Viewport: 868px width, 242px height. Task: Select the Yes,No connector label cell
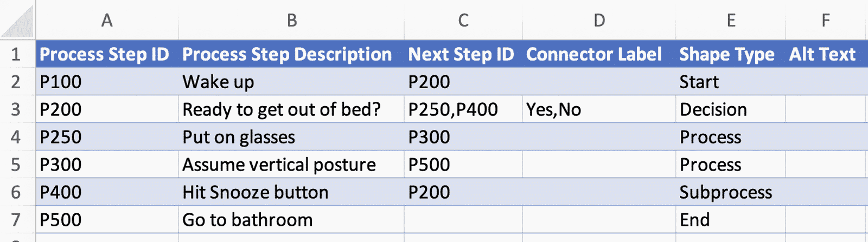(x=554, y=109)
